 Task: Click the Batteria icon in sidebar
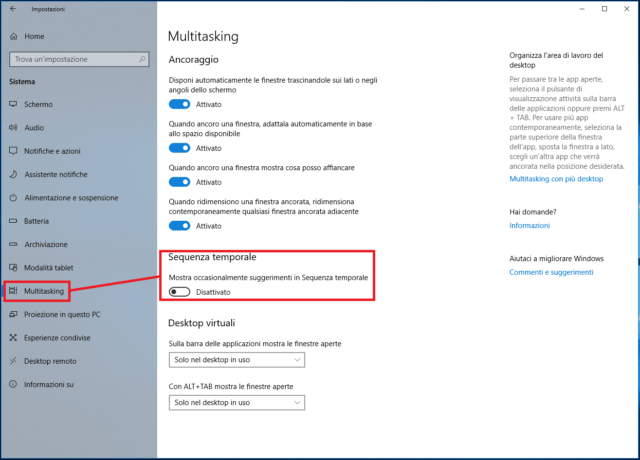tap(13, 221)
